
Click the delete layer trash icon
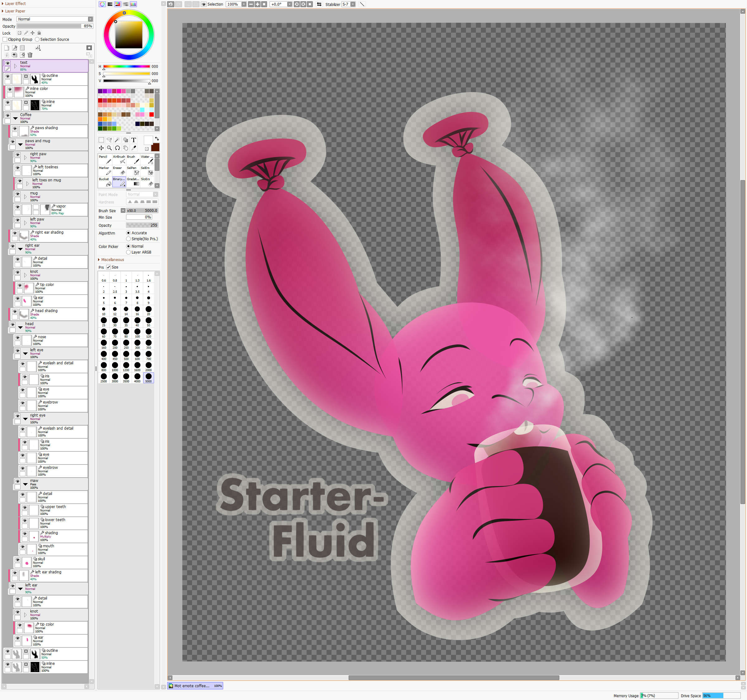(x=30, y=55)
